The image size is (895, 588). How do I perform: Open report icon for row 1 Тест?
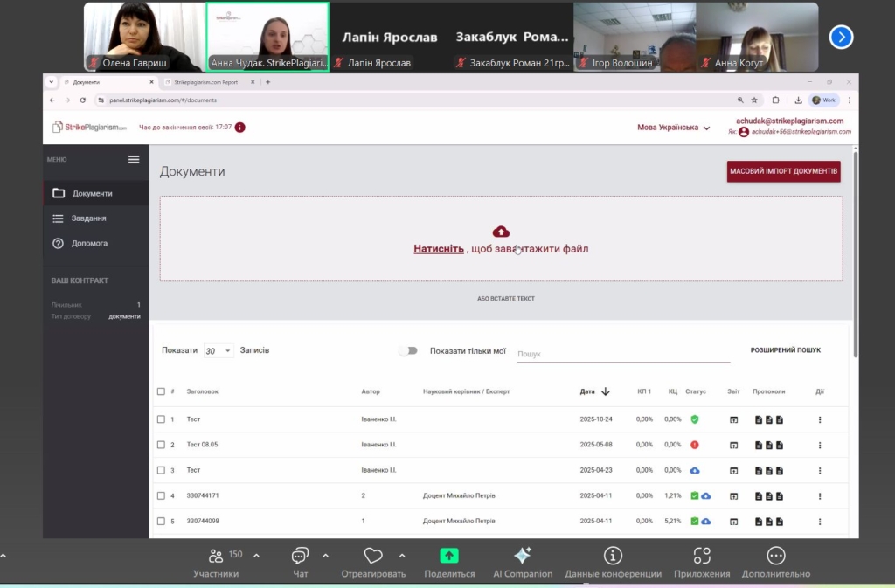click(733, 419)
